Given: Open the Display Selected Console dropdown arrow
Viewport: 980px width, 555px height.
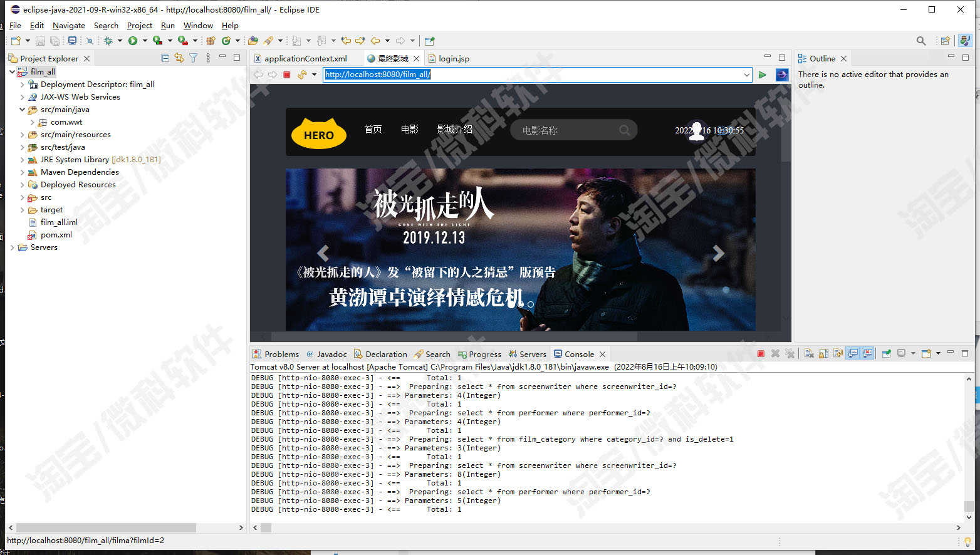Looking at the screenshot, I should pyautogui.click(x=913, y=354).
